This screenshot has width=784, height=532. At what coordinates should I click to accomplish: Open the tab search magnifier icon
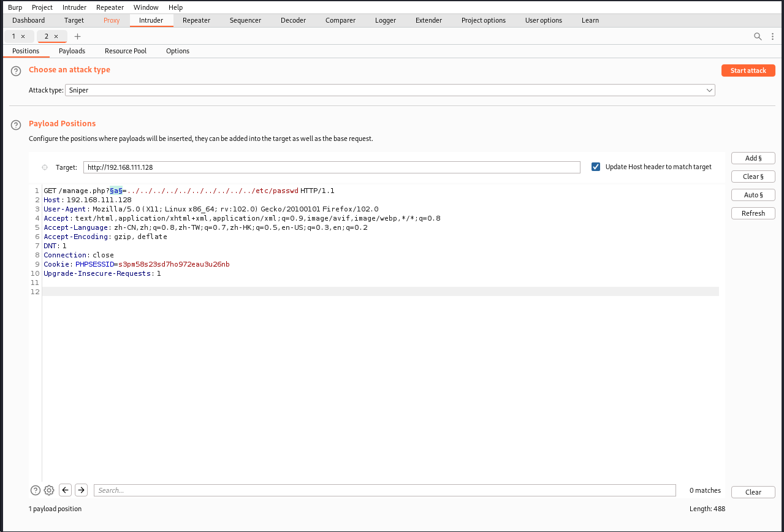click(758, 37)
